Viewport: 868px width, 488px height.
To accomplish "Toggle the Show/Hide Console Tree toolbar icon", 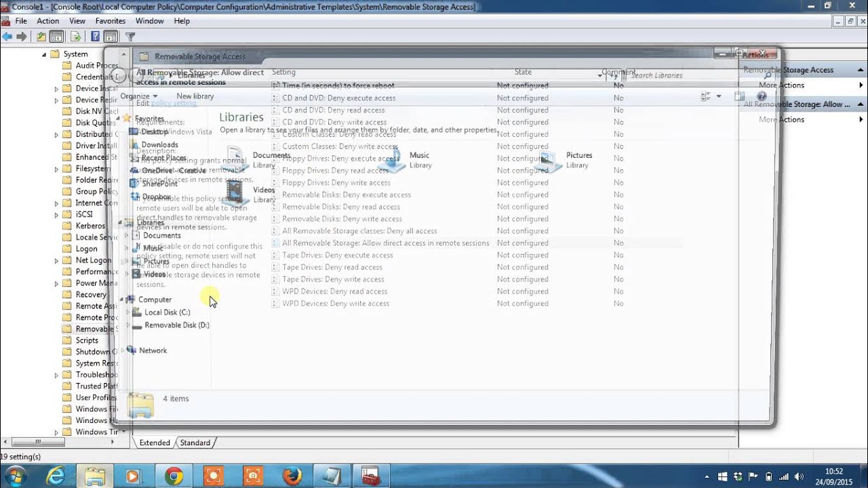I will coord(57,37).
